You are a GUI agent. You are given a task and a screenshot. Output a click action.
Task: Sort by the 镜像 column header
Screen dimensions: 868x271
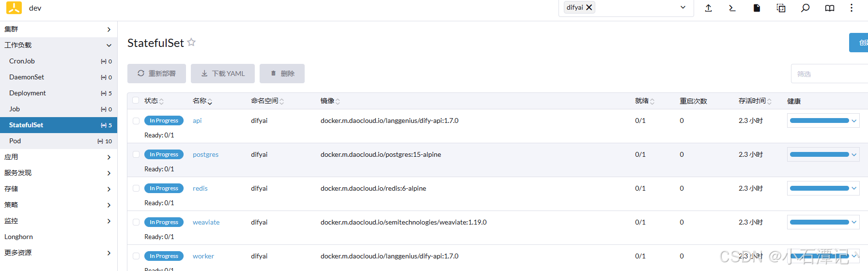(x=330, y=101)
